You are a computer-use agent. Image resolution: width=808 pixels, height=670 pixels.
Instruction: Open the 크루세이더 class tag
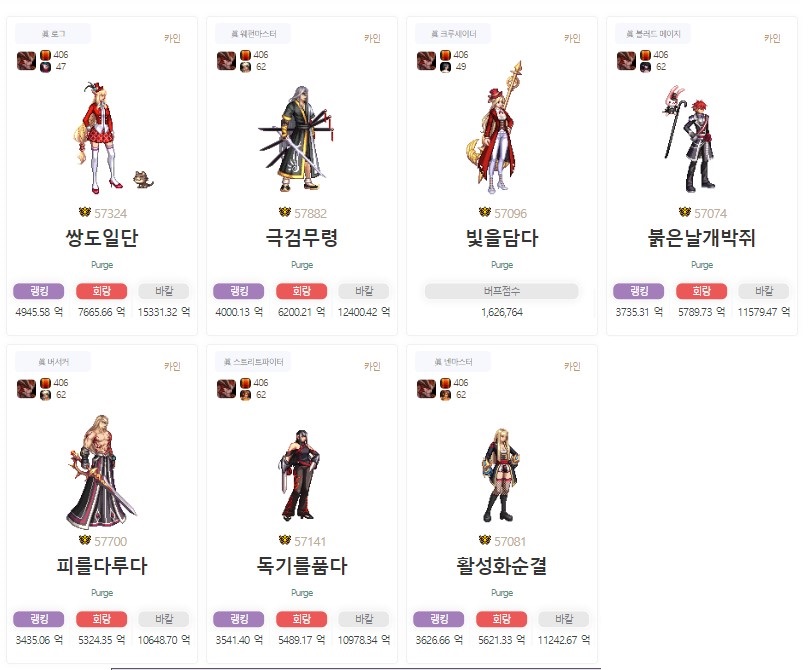453,34
